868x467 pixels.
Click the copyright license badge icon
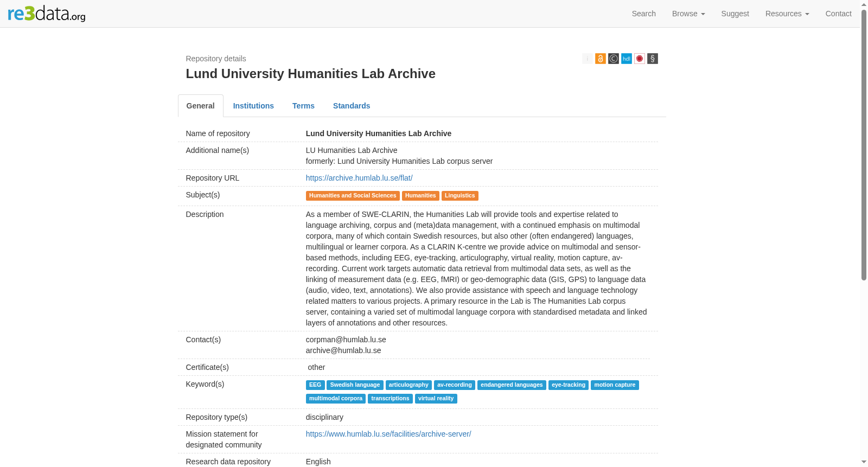click(x=613, y=59)
